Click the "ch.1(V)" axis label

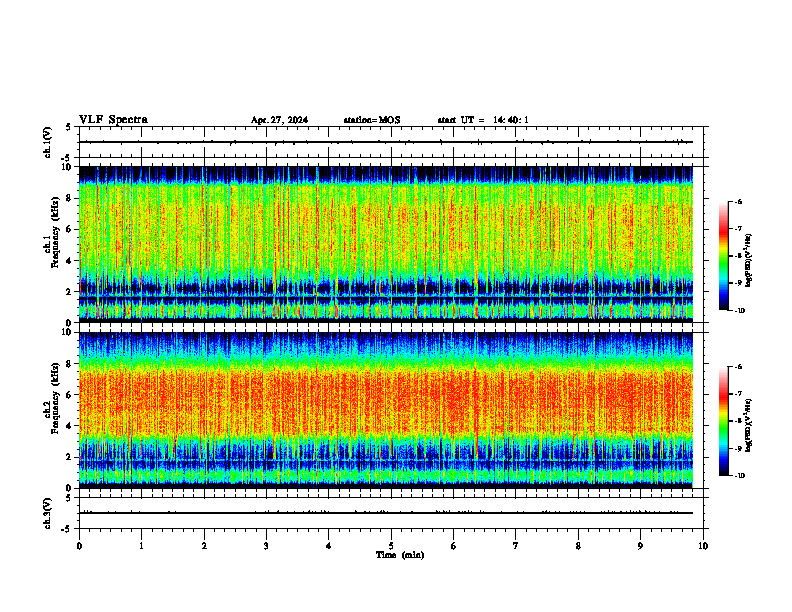tap(47, 142)
